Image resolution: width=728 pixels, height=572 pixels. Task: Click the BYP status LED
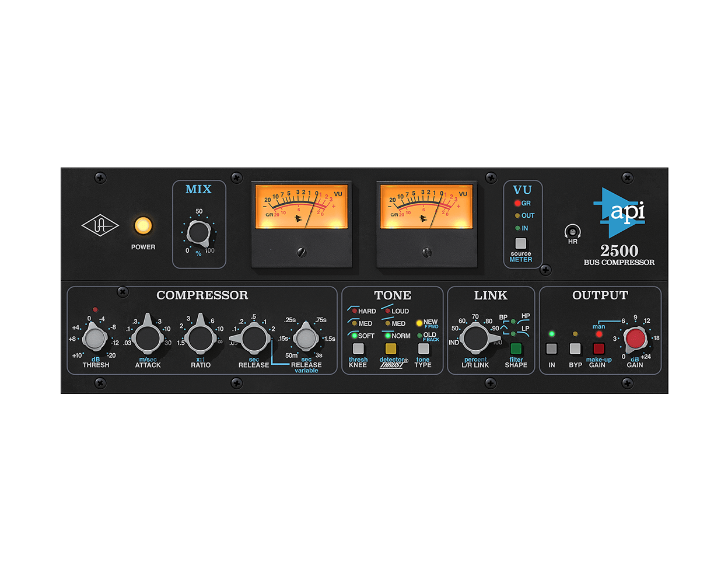point(575,334)
